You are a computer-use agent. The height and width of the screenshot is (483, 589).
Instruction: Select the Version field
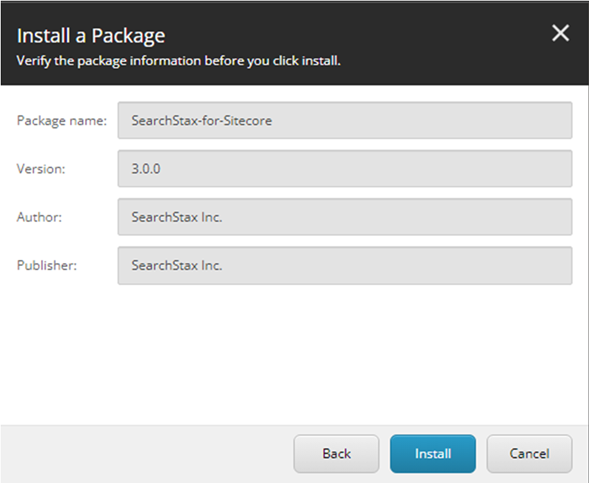pyautogui.click(x=345, y=169)
